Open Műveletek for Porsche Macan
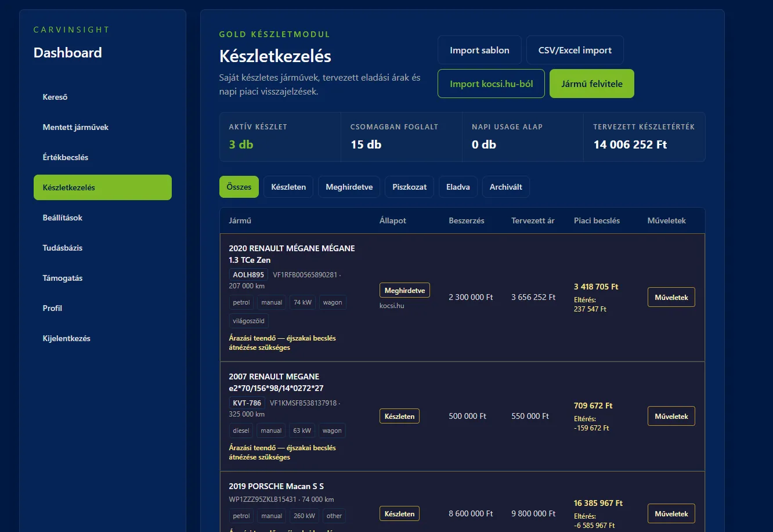Viewport: 773px width, 532px height. coord(671,513)
